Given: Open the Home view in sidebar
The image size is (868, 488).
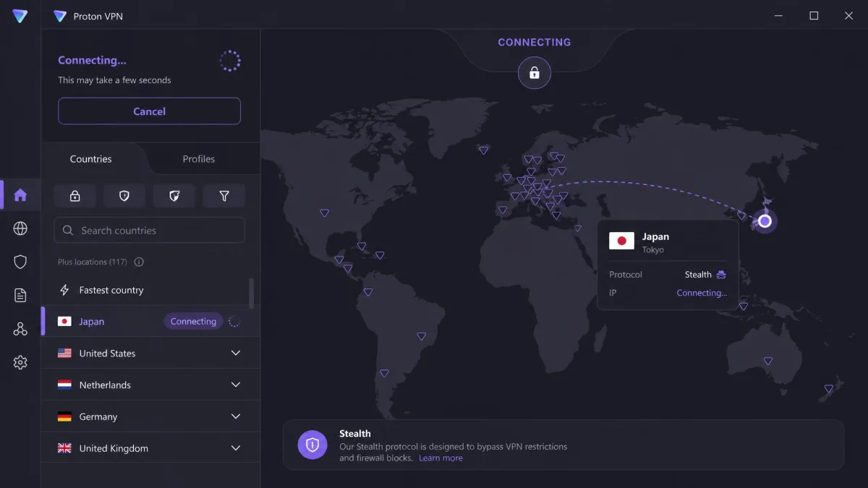Looking at the screenshot, I should [x=20, y=195].
